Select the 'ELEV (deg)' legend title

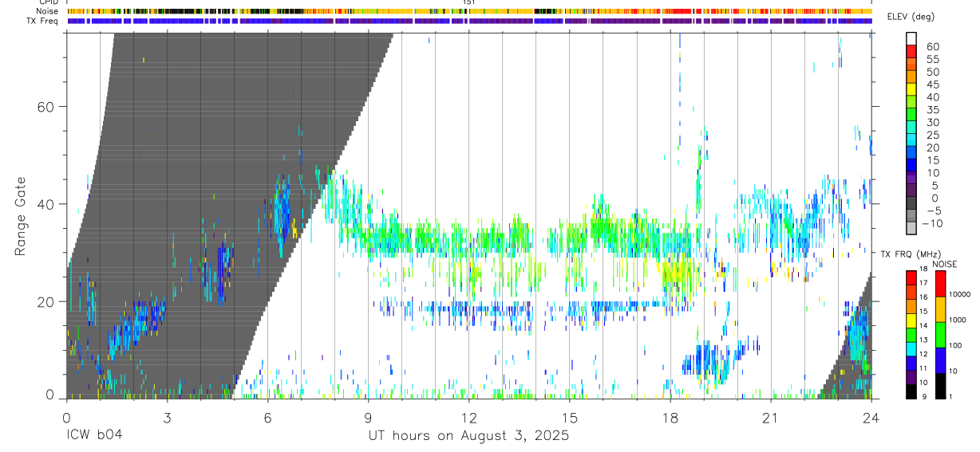tap(911, 17)
